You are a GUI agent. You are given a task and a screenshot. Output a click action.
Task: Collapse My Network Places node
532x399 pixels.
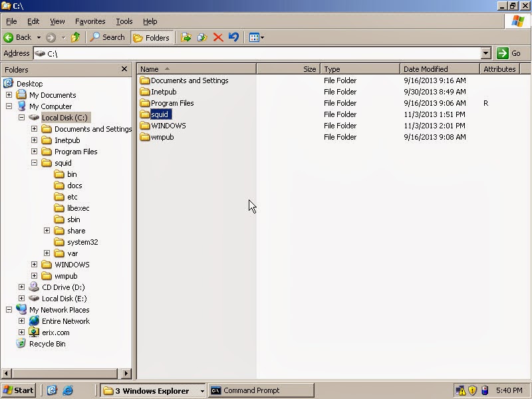(9, 309)
